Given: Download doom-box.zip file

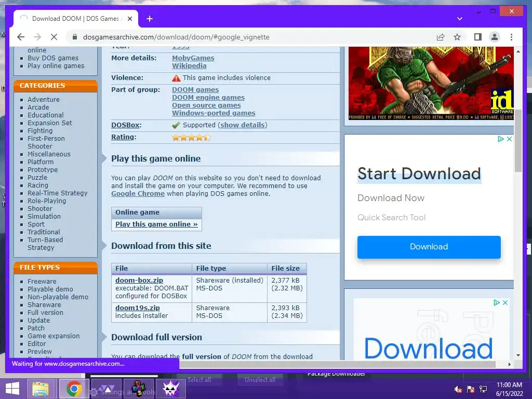Looking at the screenshot, I should point(139,280).
